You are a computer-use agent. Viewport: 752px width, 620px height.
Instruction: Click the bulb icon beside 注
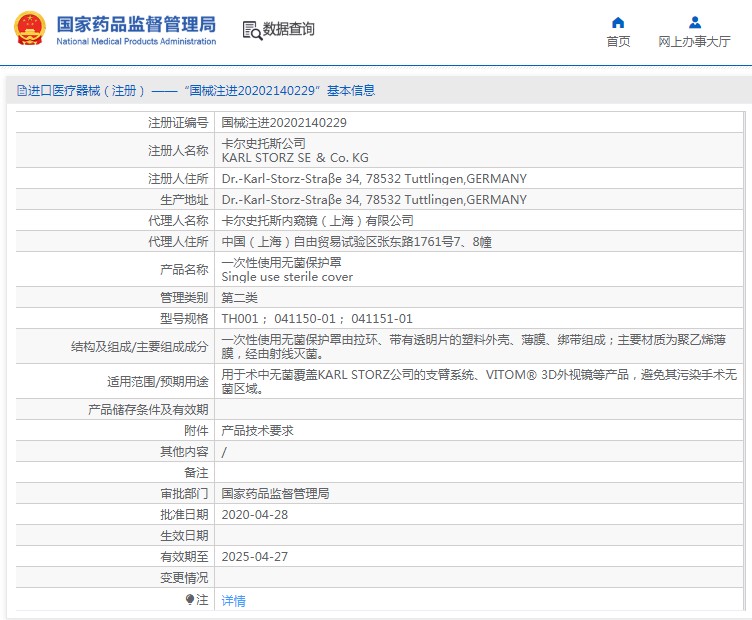pos(190,599)
